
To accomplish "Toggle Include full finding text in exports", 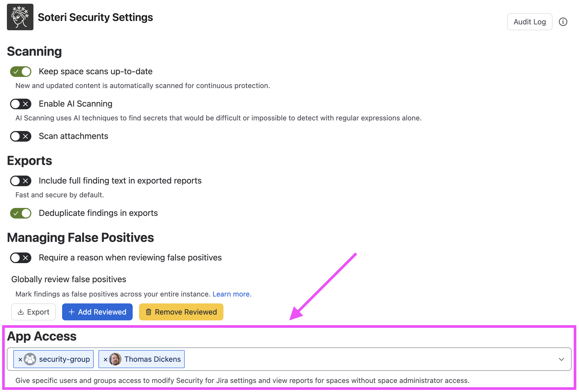I will (x=21, y=181).
